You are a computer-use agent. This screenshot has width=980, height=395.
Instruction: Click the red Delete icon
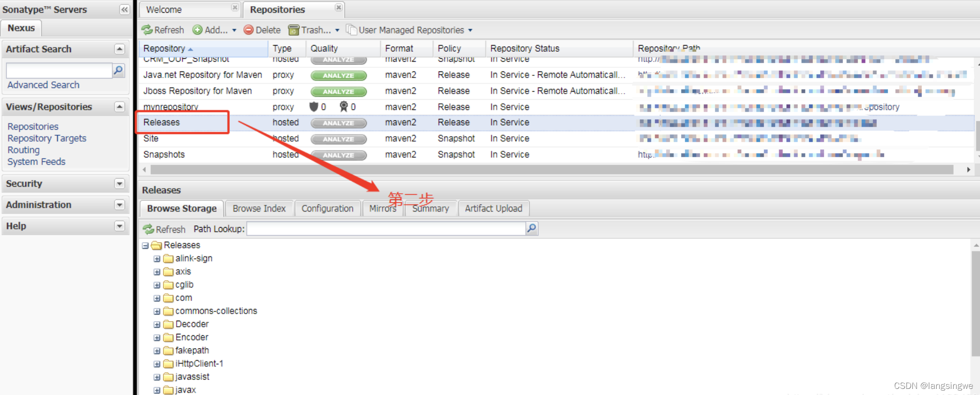[249, 30]
